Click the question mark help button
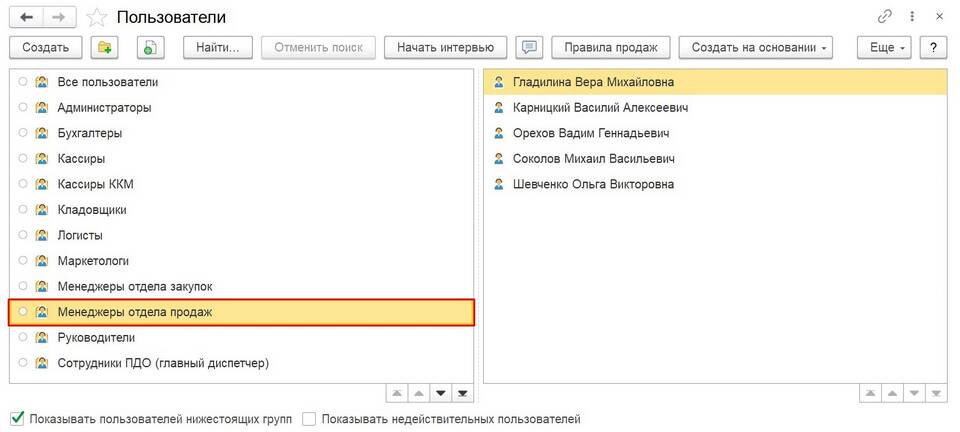Viewport: 960px width, 432px height. click(933, 47)
